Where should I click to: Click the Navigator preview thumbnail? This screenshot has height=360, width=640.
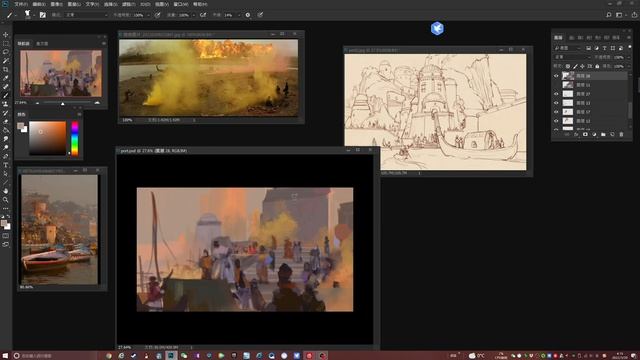[x=61, y=73]
